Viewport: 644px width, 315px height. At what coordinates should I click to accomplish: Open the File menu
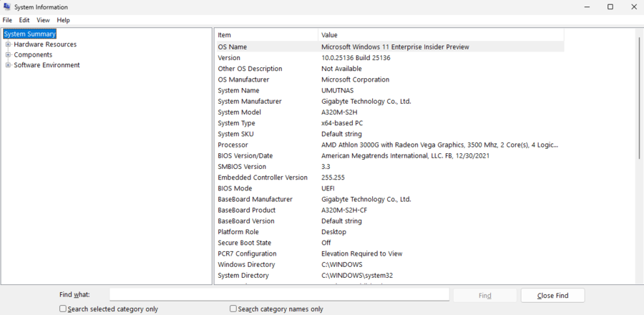pyautogui.click(x=7, y=20)
